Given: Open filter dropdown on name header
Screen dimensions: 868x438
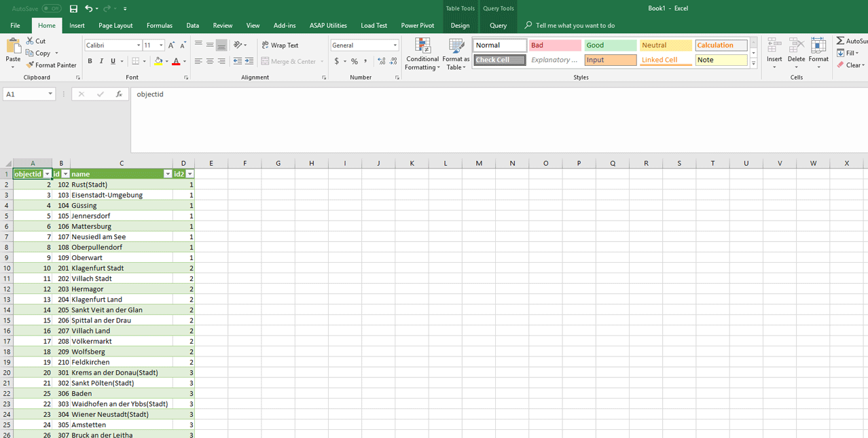Looking at the screenshot, I should [x=168, y=174].
